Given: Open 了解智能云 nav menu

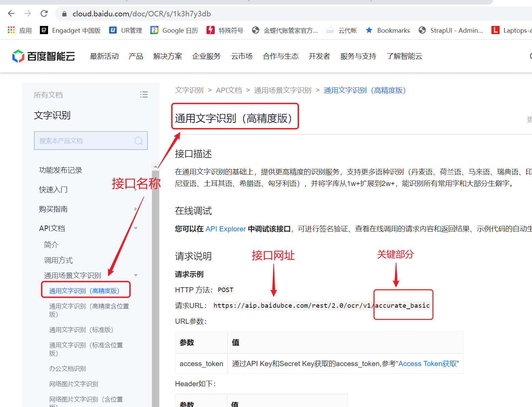Looking at the screenshot, I should click(x=405, y=56).
